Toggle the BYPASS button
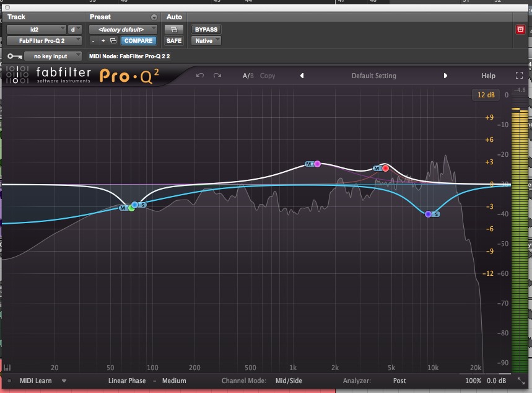This screenshot has height=393, width=532. coord(206,30)
